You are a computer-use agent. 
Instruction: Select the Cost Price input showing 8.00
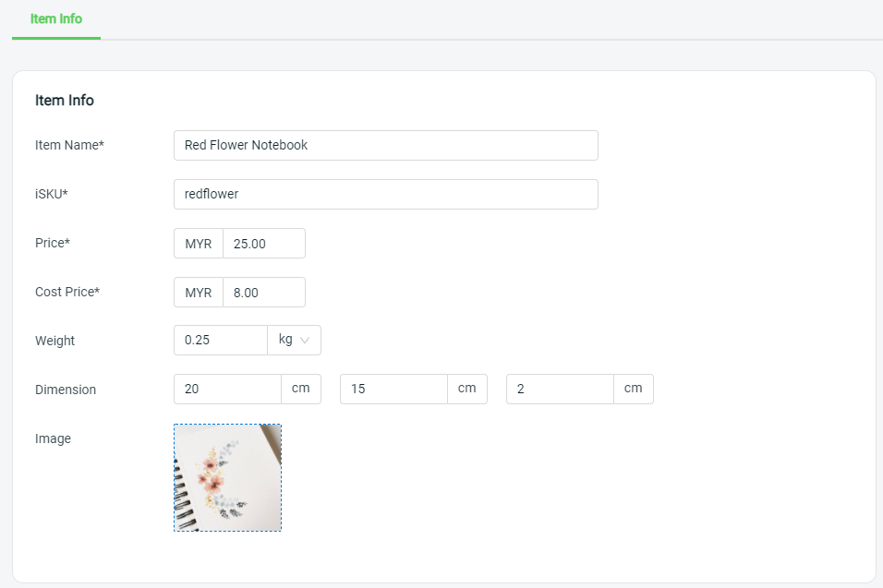tap(264, 292)
